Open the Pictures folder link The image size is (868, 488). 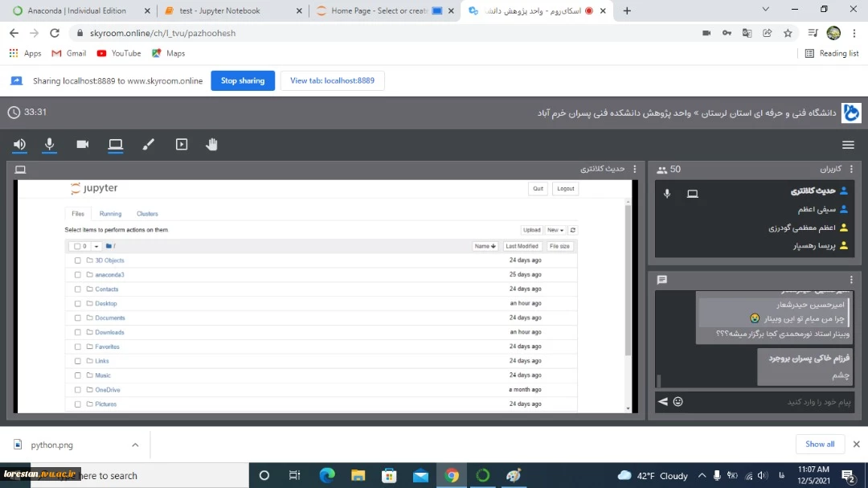tap(106, 404)
